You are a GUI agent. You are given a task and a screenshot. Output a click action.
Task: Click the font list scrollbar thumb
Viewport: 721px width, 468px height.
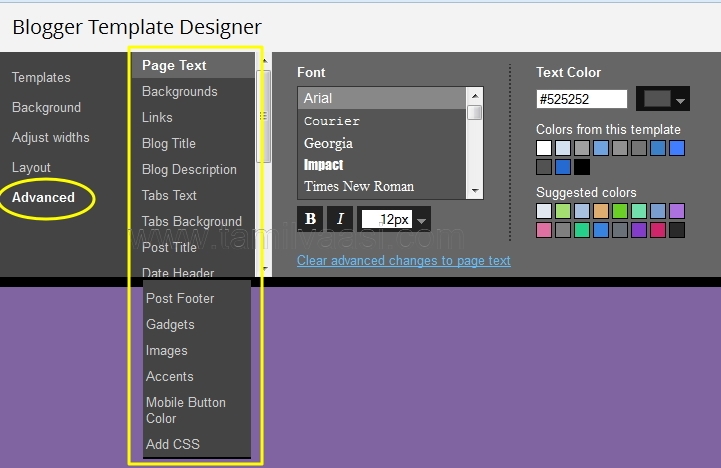(475, 112)
